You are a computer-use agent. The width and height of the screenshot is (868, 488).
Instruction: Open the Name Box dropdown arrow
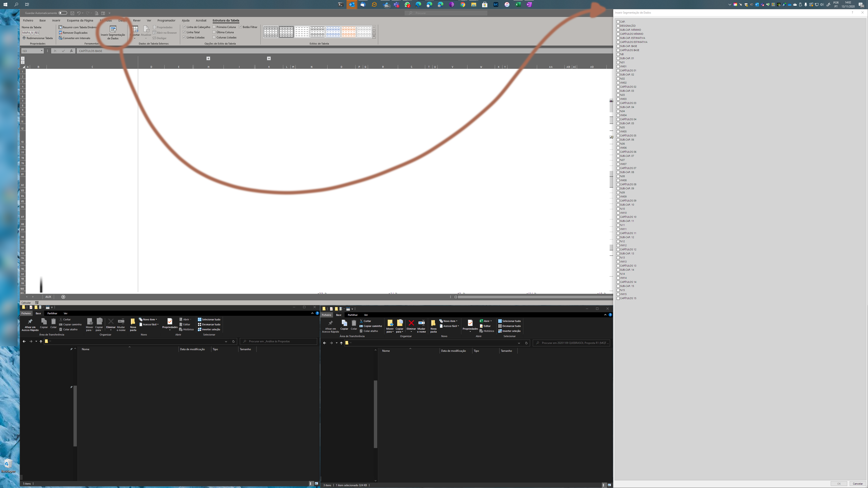click(42, 51)
